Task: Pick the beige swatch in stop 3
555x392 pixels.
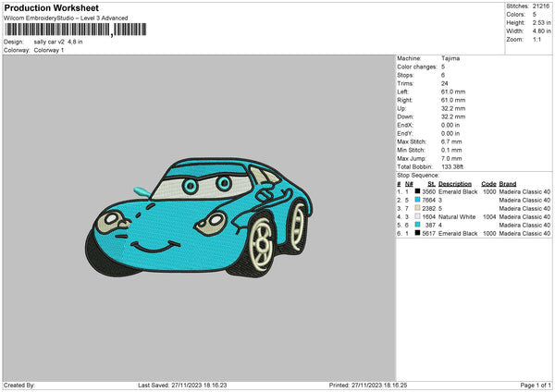Action: (418, 208)
